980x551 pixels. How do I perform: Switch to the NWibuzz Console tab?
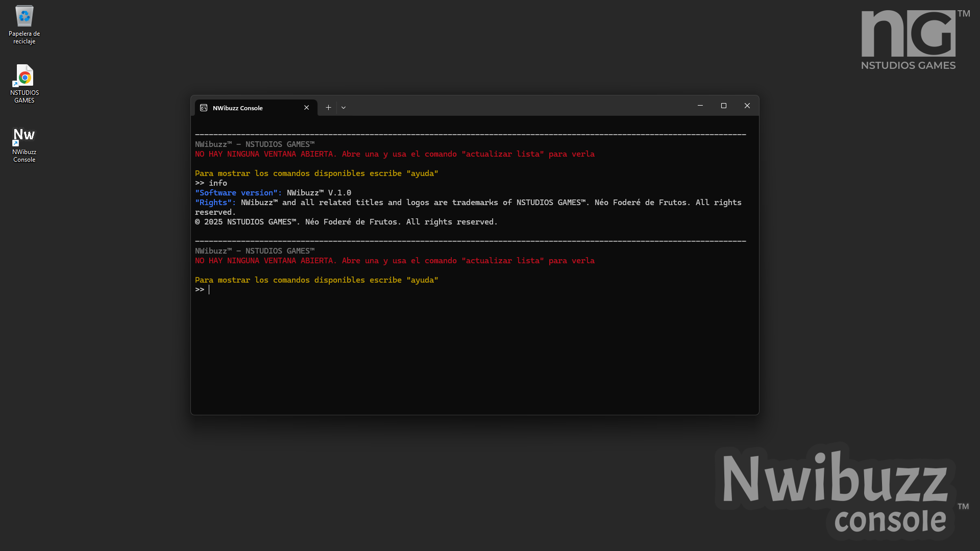[x=256, y=108]
